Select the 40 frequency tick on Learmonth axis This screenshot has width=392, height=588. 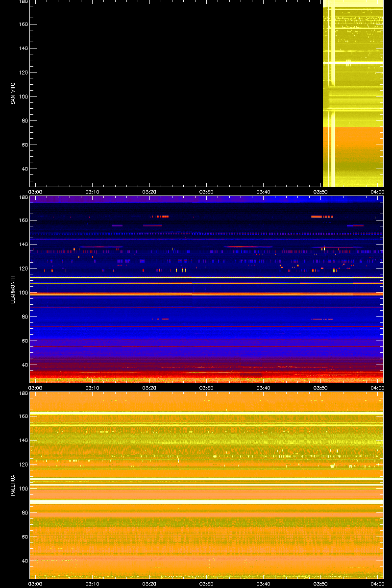click(24, 365)
